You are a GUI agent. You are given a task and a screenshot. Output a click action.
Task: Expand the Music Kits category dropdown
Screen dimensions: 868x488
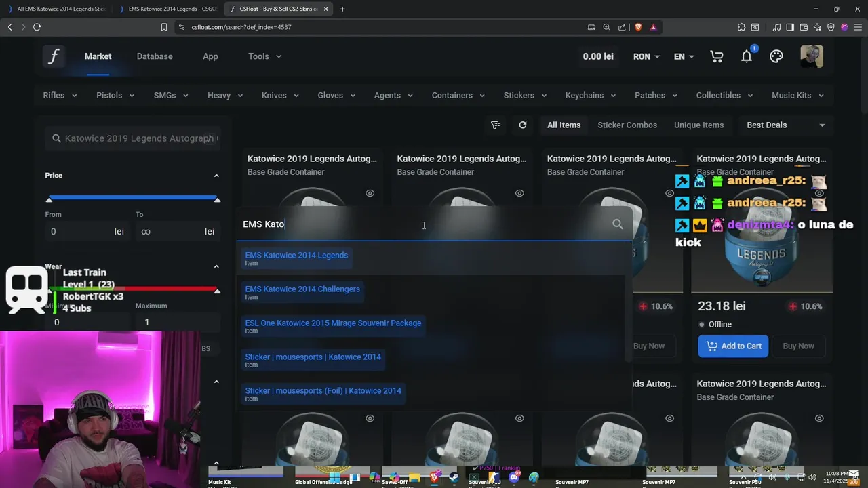click(x=797, y=96)
